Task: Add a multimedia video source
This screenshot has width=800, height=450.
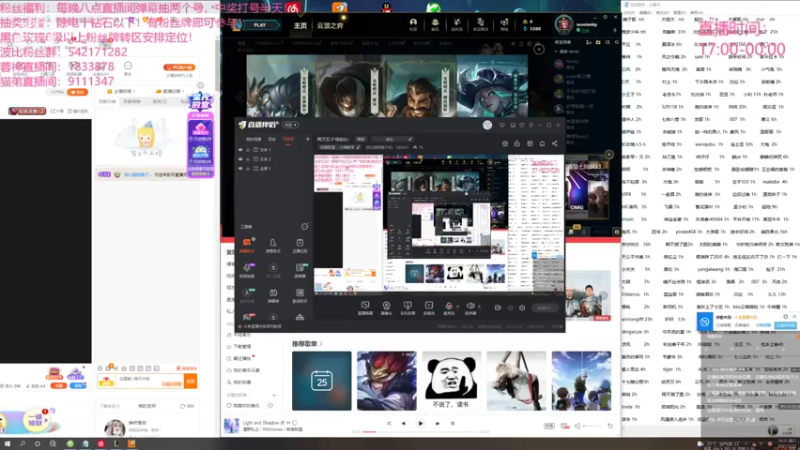Action: 429,308
